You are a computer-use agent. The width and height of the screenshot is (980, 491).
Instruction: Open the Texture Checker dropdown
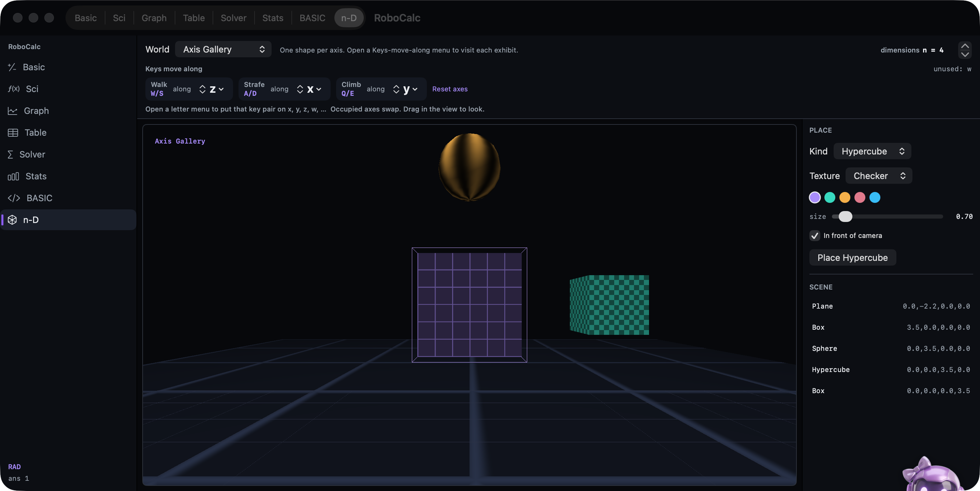point(879,176)
